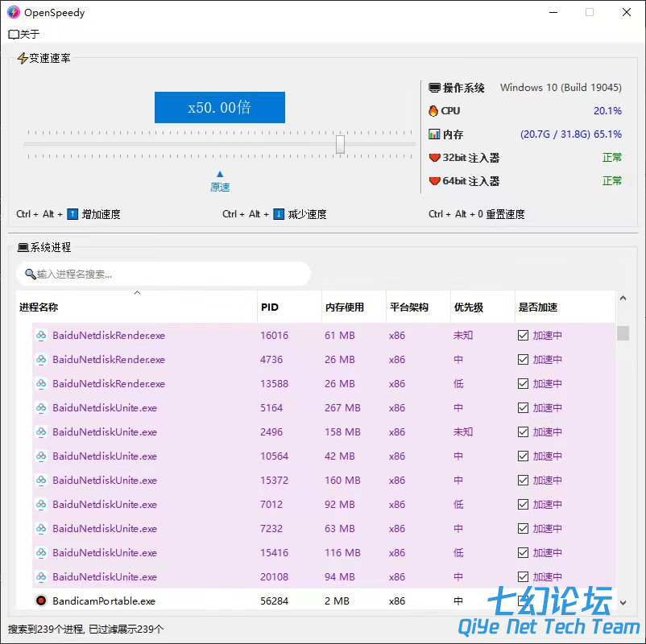This screenshot has width=646, height=644.
Task: Click the 平台架构 column header
Action: point(419,307)
